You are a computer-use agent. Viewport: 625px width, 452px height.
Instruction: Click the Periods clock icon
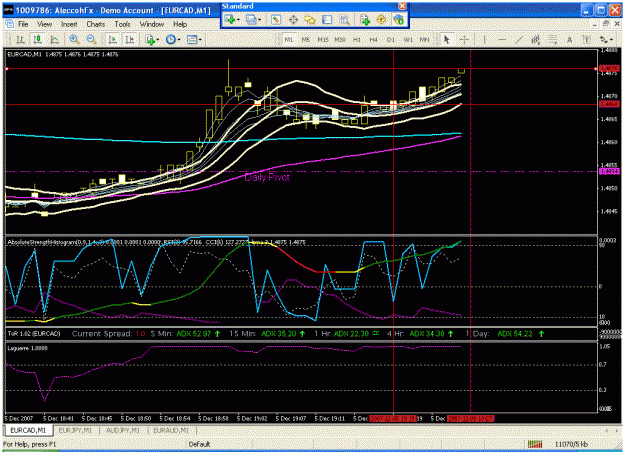171,39
